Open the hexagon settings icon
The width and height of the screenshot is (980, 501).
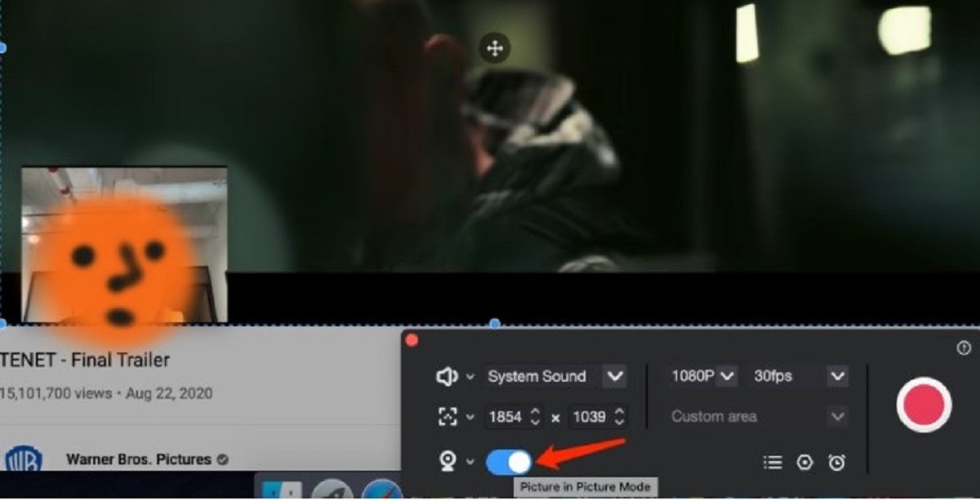tap(804, 463)
